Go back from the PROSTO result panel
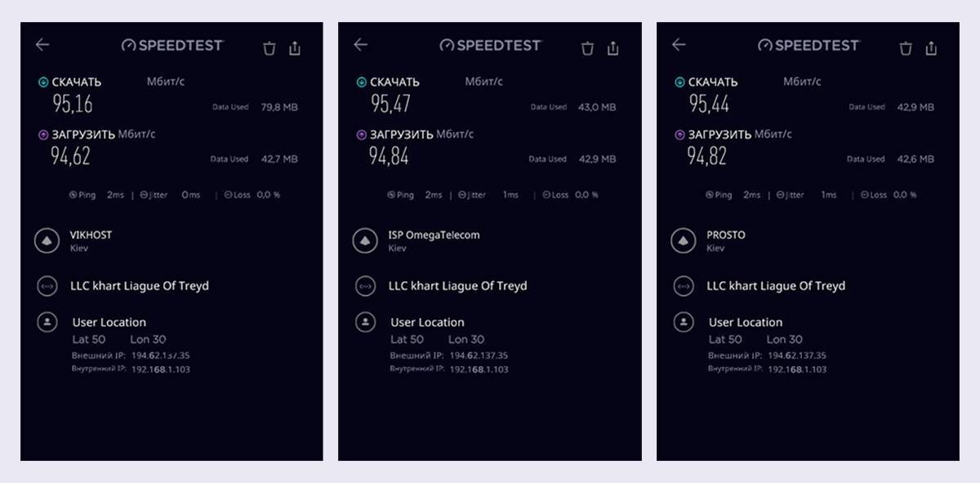 click(x=679, y=45)
